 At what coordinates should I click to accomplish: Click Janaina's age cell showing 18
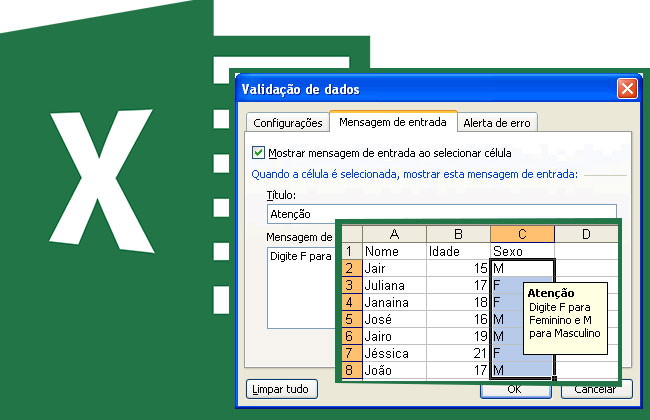click(458, 302)
